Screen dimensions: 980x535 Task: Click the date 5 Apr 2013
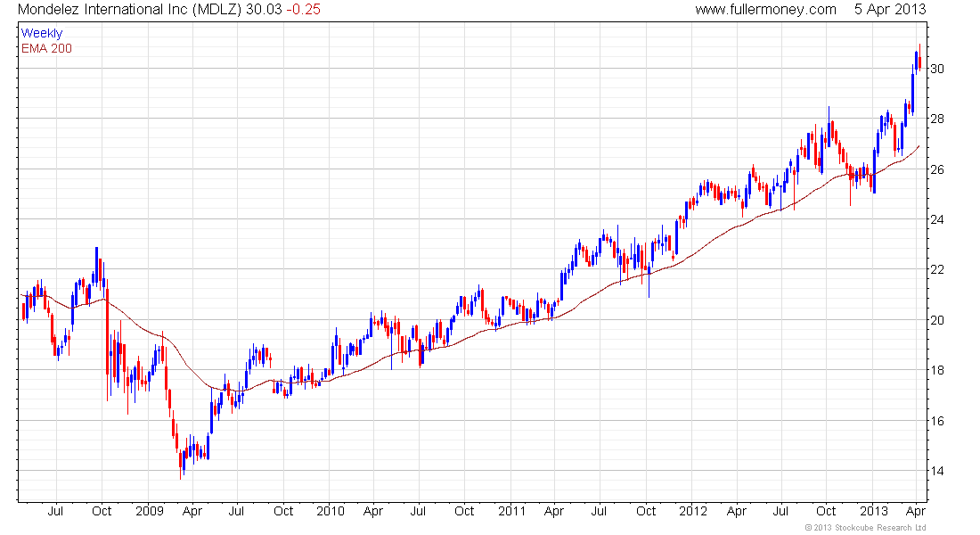pyautogui.click(x=890, y=10)
